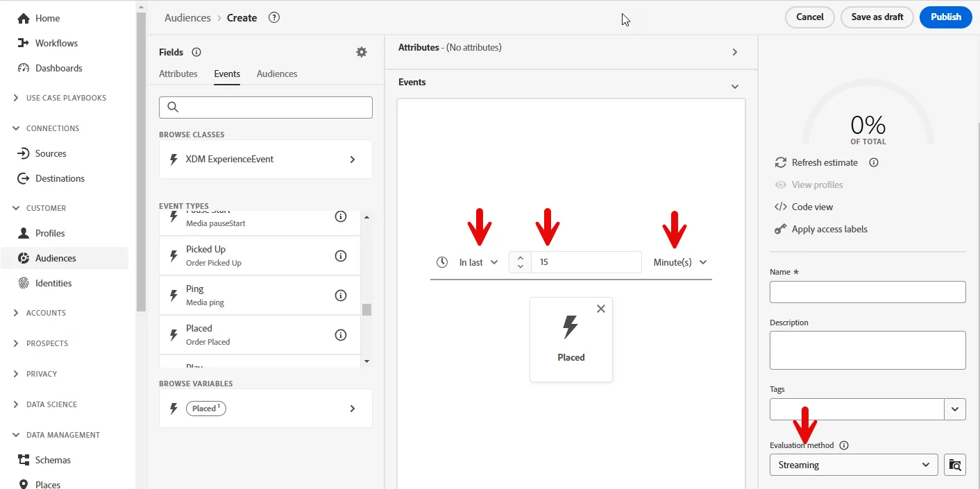
Task: Click the Refresh estimate icon
Action: pyautogui.click(x=780, y=162)
